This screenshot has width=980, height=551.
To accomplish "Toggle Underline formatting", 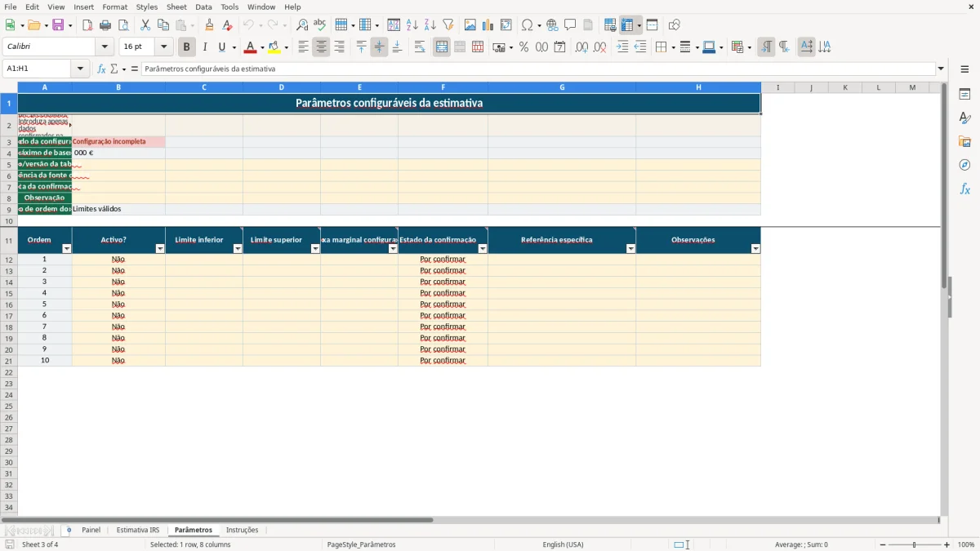I will point(221,47).
